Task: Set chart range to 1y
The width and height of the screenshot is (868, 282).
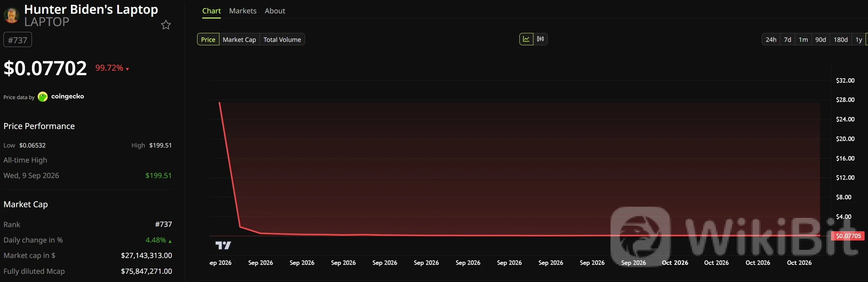Action: point(859,39)
